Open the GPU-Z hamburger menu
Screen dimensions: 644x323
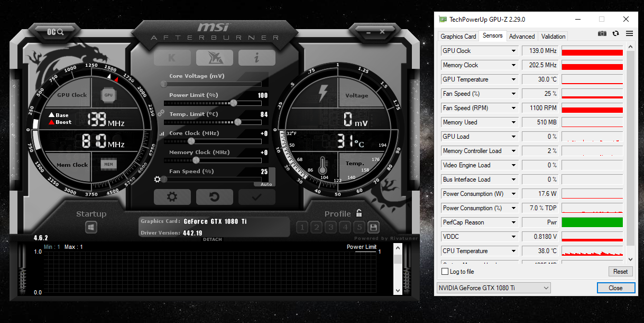coord(629,33)
